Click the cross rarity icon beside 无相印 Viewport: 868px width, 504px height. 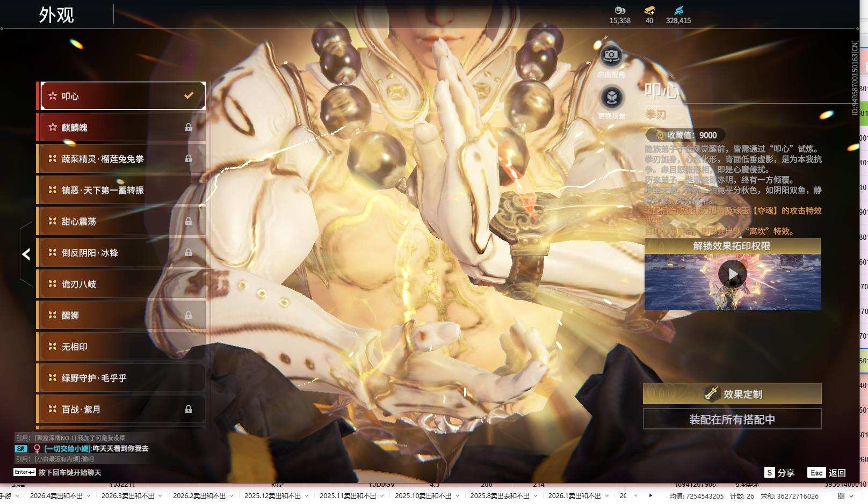tap(53, 346)
